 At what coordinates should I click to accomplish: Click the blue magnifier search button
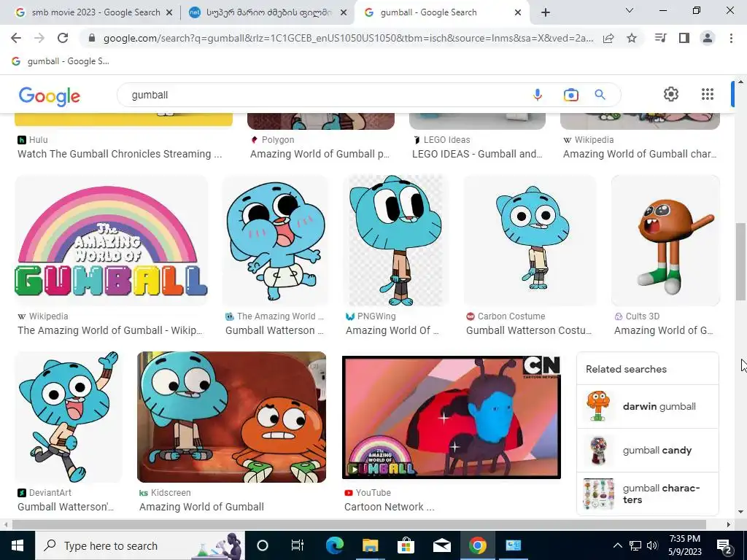[x=600, y=95]
